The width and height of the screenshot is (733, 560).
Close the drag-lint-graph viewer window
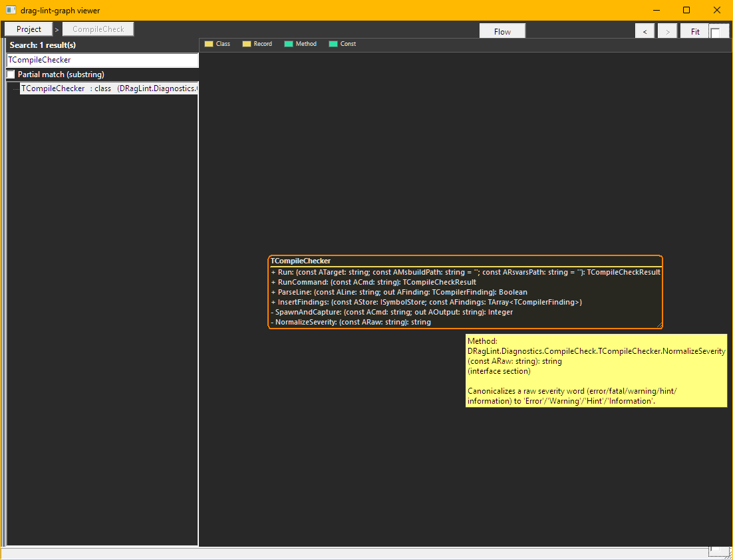[716, 10]
